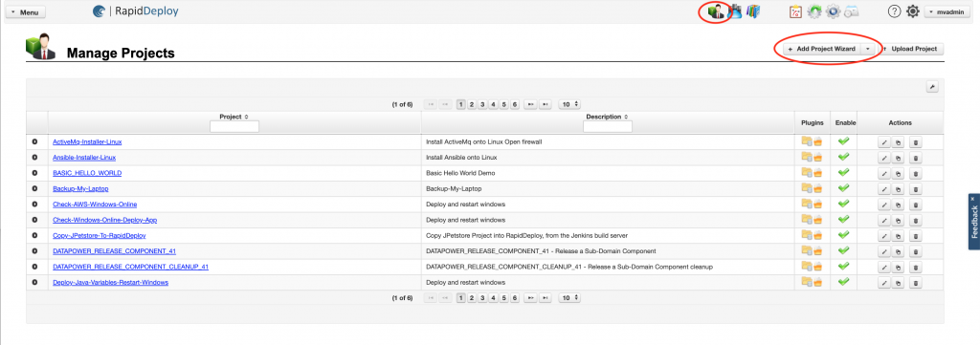Open the Add Project Wizard dropdown arrow

click(x=867, y=49)
